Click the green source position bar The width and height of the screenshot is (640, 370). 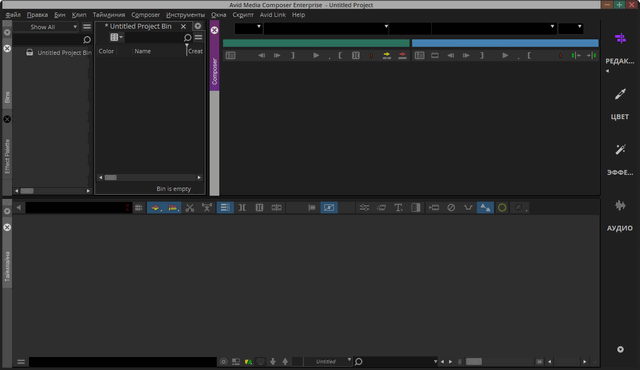(316, 43)
